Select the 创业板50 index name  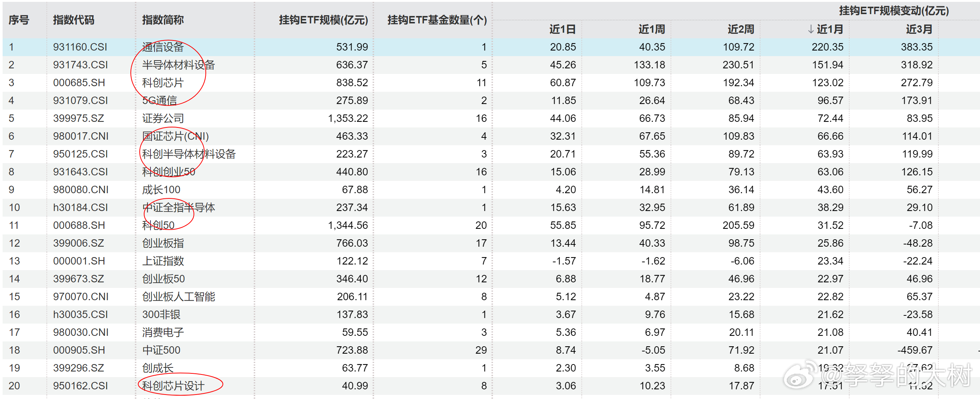(163, 279)
